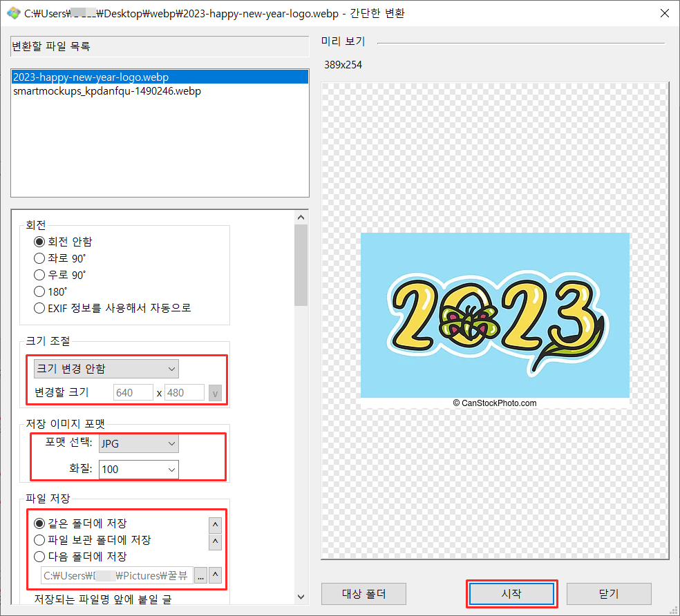
Task: Close the 간단한 변환 window
Action: [665, 13]
